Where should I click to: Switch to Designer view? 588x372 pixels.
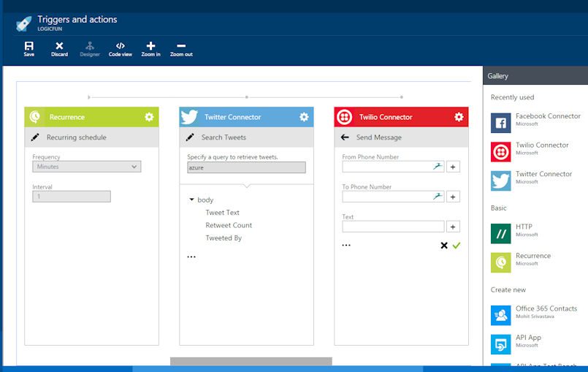(x=90, y=49)
